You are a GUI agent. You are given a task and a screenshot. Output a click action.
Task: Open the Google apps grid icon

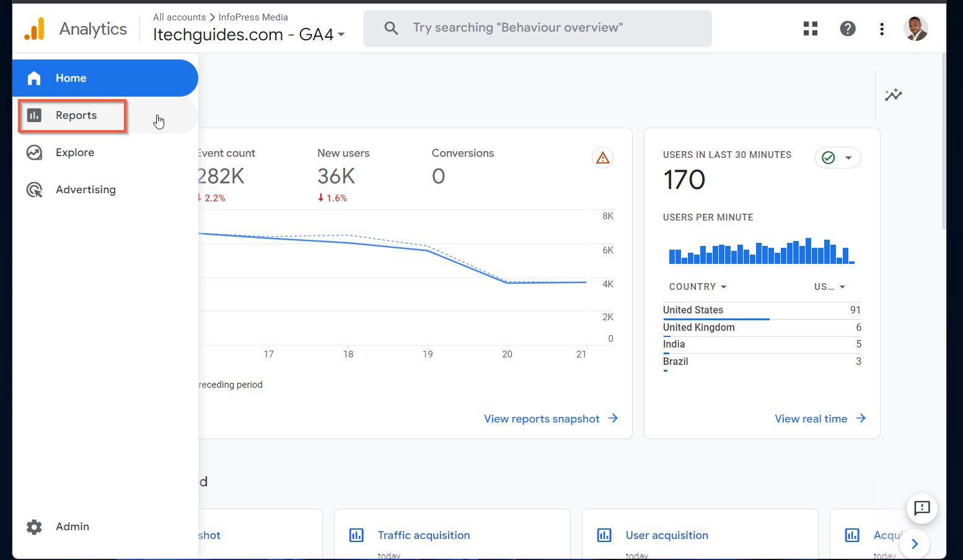[811, 28]
